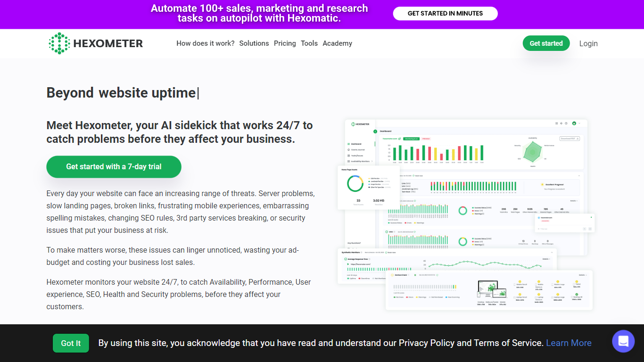Open the Details dropdown in Devices Check
Image resolution: width=644 pixels, height=362 pixels.
point(582,275)
